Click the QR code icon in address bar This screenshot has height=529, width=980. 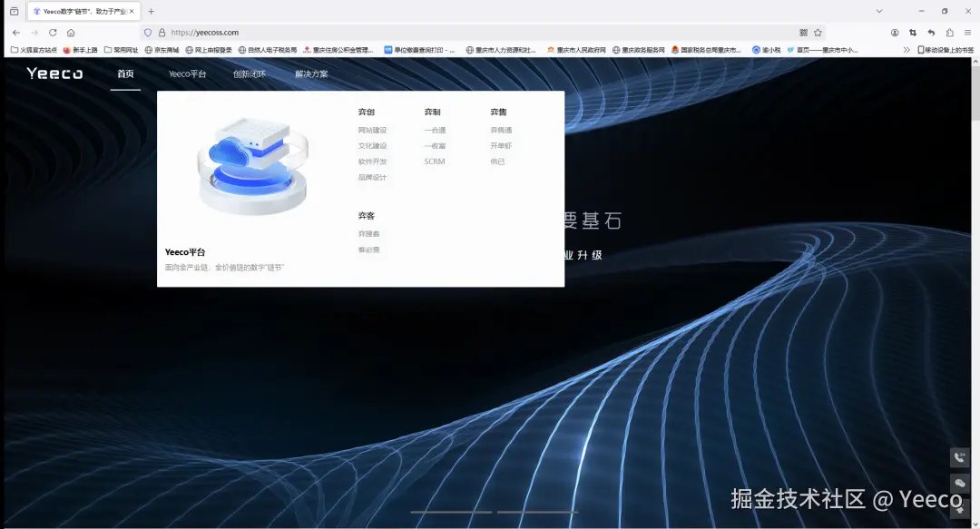[x=803, y=33]
